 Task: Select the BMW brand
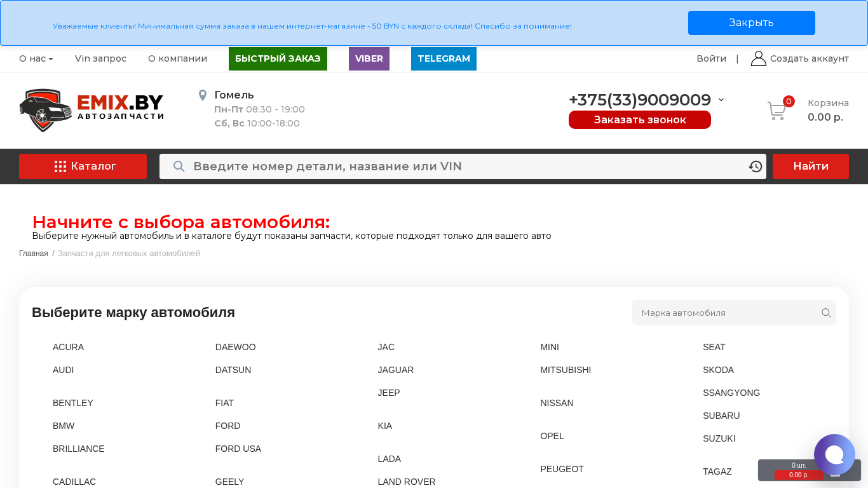coord(64,426)
